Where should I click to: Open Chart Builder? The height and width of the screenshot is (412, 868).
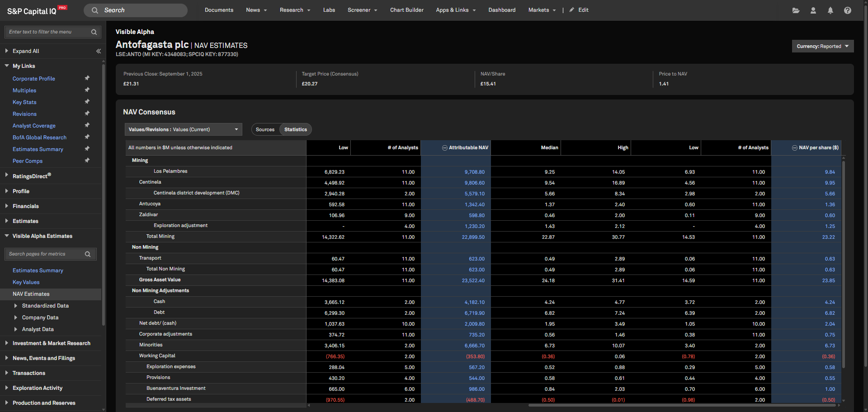click(407, 10)
